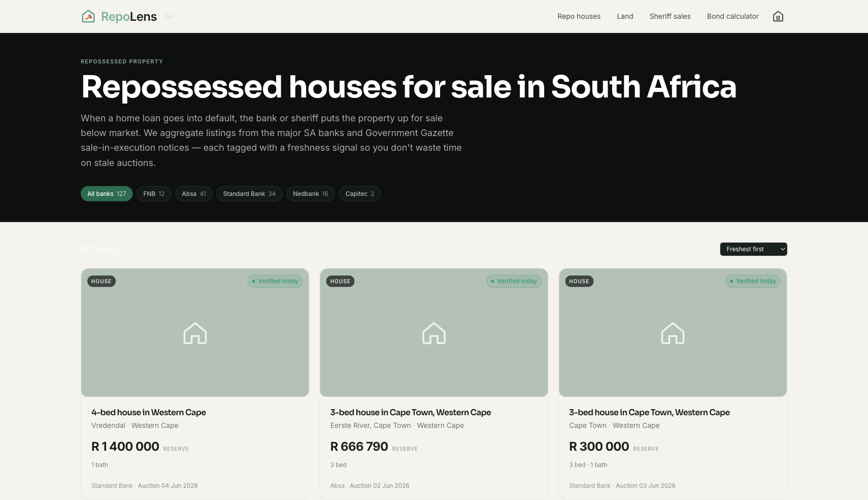Image resolution: width=868 pixels, height=500 pixels.
Task: Click Verified today badge on Absa card
Action: point(514,281)
